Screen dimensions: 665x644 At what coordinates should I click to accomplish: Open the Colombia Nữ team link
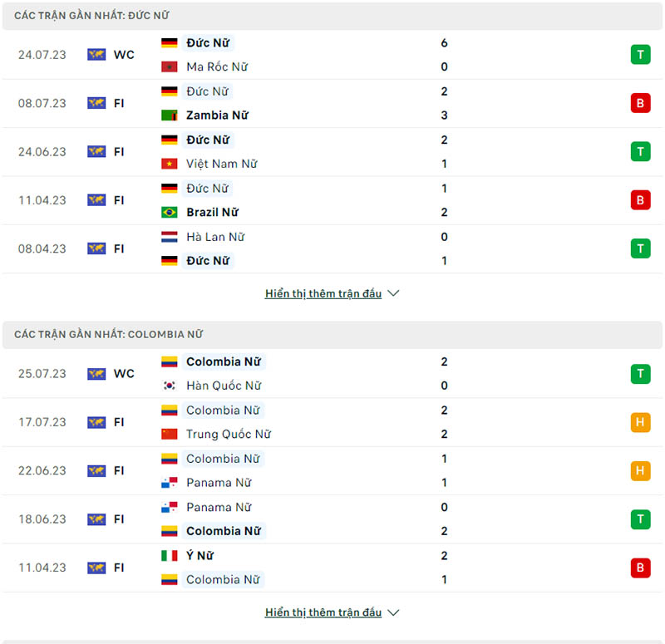(x=223, y=361)
